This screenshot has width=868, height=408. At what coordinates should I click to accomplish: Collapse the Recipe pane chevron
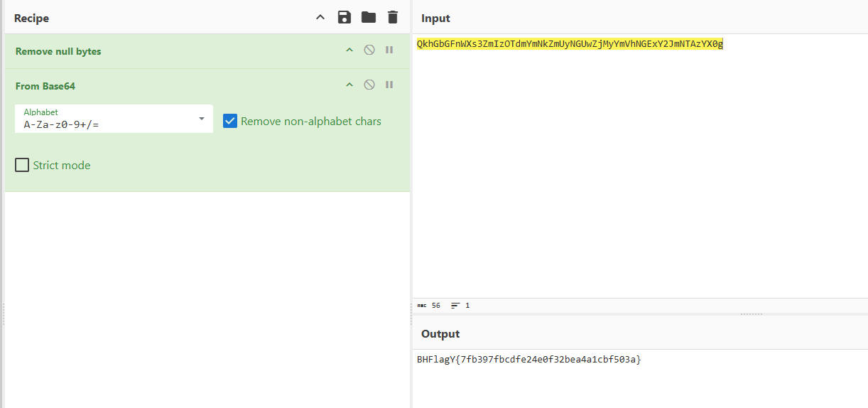pyautogui.click(x=320, y=18)
